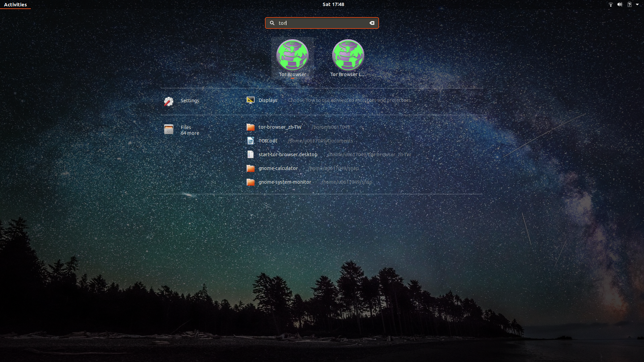This screenshot has width=644, height=362.
Task: Click the Activities button
Action: click(x=15, y=5)
